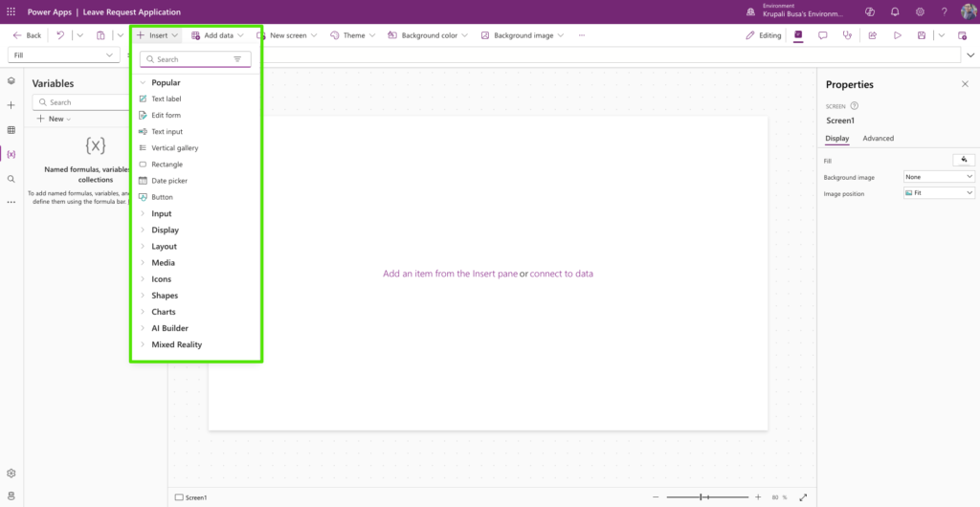Expand the formula bar chevron
This screenshot has width=980, height=507.
click(x=970, y=55)
